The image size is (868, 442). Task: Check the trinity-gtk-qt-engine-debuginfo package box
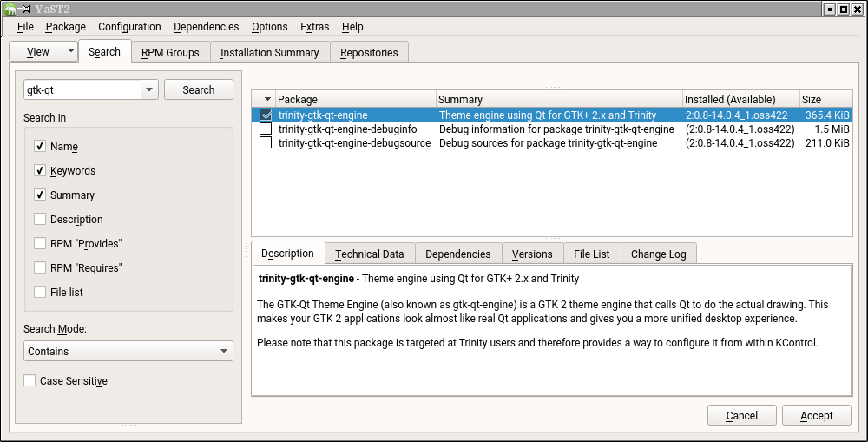[266, 129]
